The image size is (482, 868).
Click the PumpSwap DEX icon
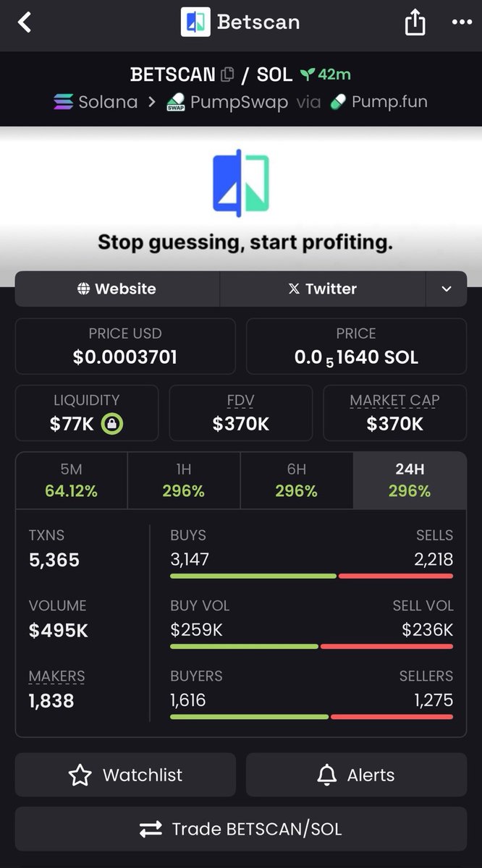pyautogui.click(x=175, y=102)
